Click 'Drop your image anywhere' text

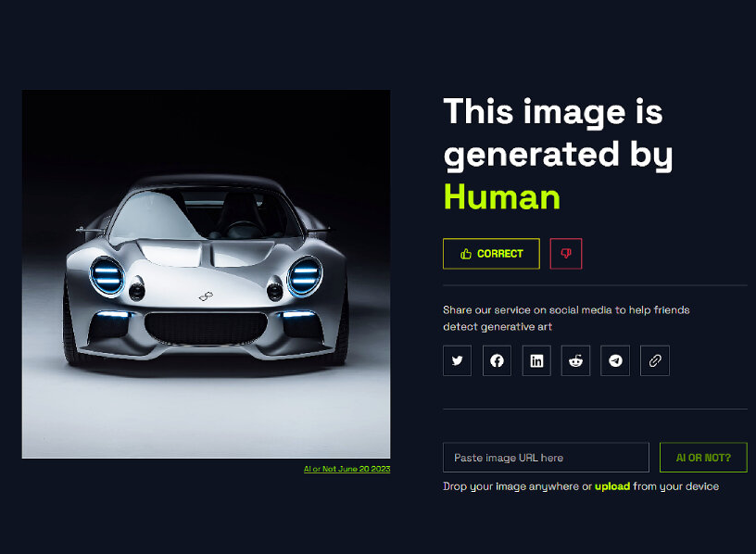(510, 486)
